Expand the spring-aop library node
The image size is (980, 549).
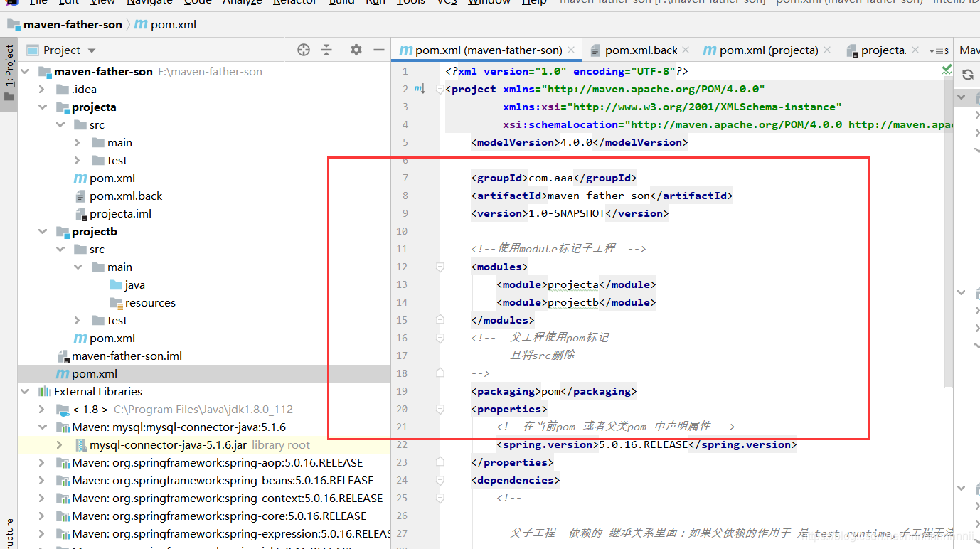[42, 463]
